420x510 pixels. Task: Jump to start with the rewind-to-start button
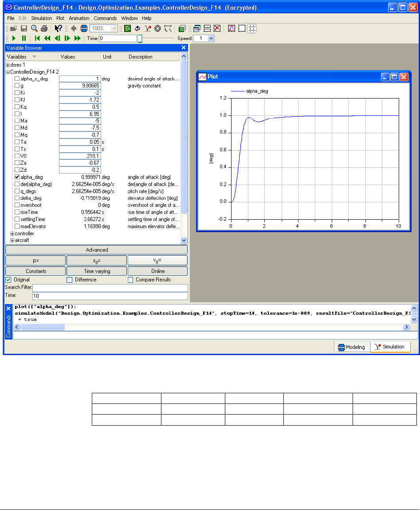click(37, 38)
